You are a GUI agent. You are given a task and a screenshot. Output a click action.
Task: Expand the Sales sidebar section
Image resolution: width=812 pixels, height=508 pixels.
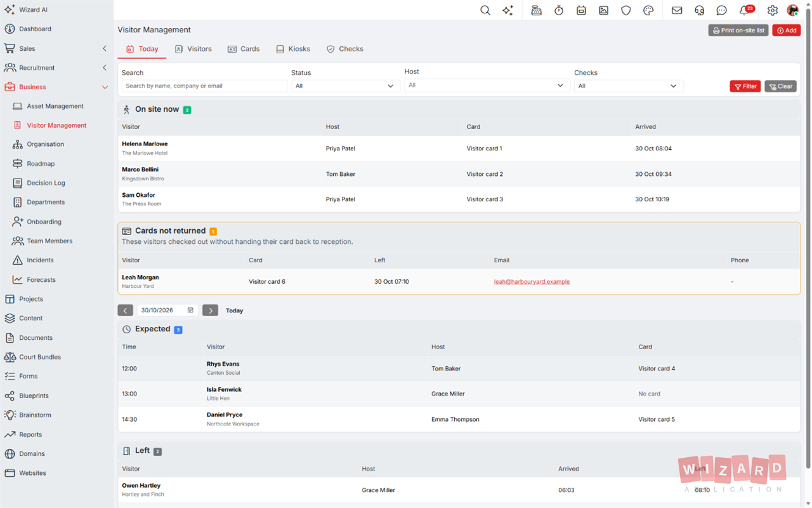tap(105, 48)
